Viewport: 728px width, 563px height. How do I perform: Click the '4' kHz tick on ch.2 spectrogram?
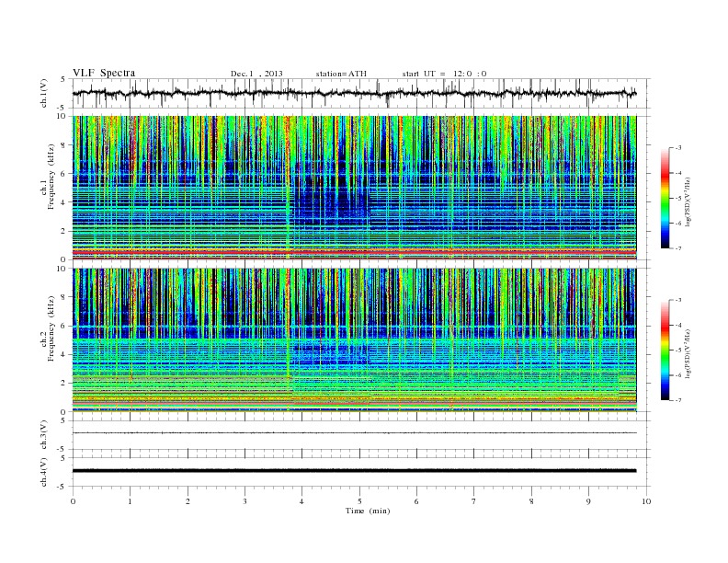(x=64, y=355)
